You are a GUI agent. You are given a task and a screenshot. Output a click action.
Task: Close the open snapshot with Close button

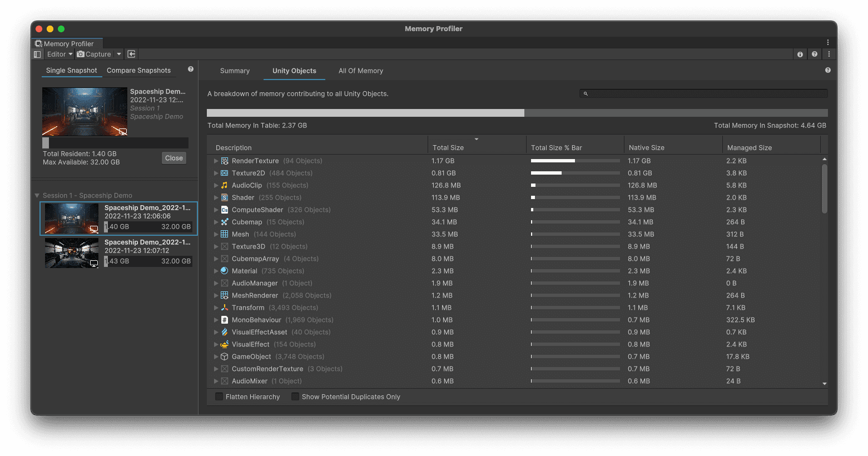coord(174,158)
